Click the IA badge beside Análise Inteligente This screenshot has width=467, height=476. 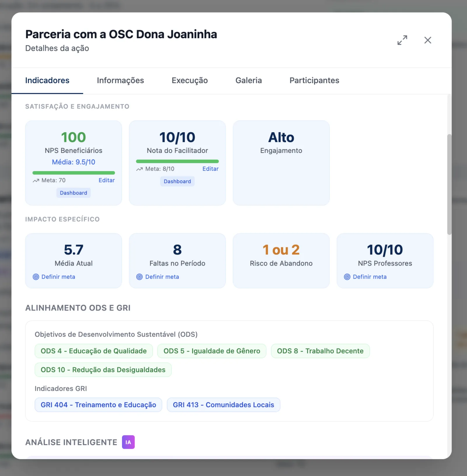click(x=128, y=442)
